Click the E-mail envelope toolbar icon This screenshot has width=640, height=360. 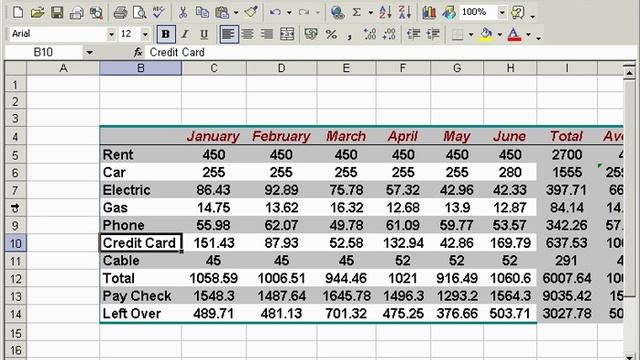[76, 13]
